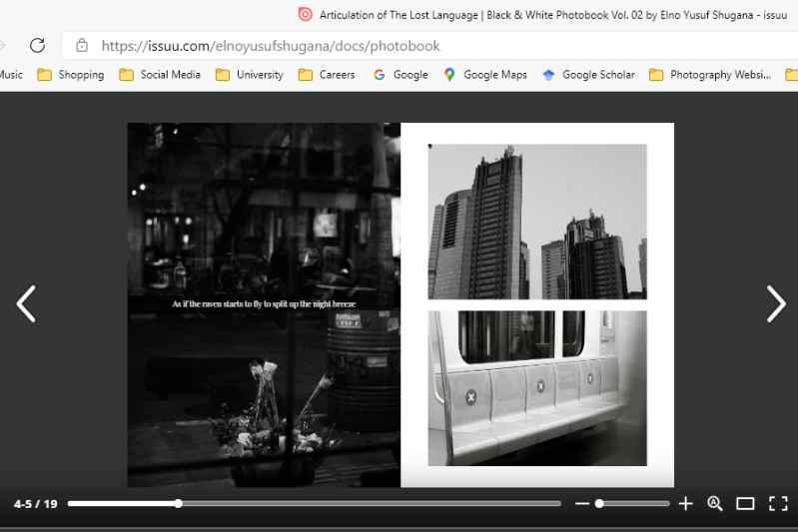Toggle single page view rectangle icon

745,503
